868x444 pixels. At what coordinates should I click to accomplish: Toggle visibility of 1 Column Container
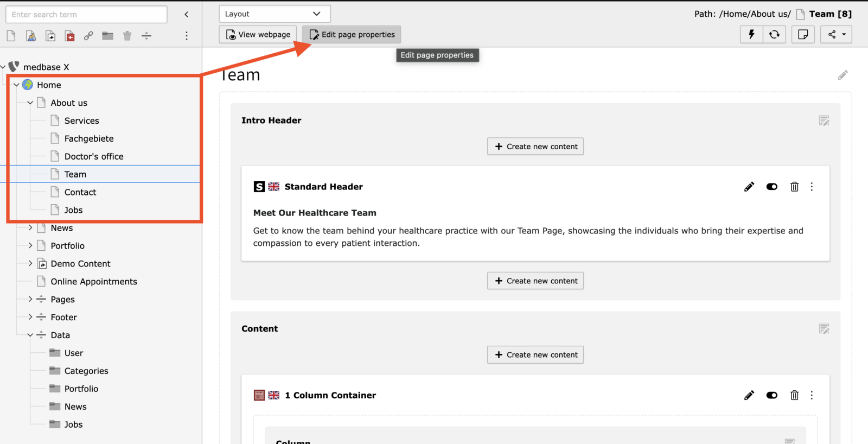click(x=771, y=395)
